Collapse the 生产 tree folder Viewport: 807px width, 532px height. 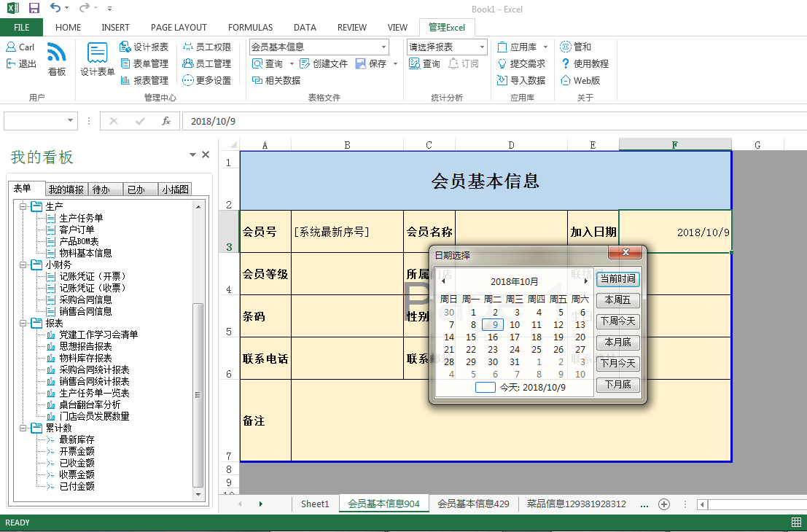(x=23, y=206)
